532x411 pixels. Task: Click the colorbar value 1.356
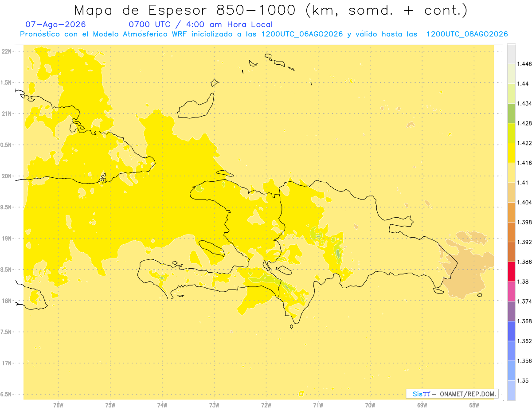tap(524, 361)
